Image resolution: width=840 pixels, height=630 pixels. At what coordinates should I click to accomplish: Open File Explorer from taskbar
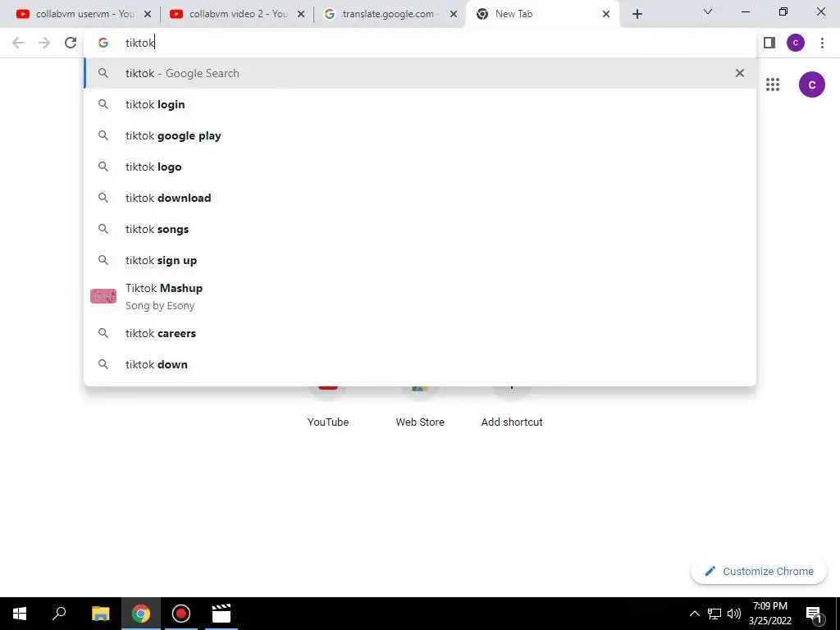click(100, 614)
